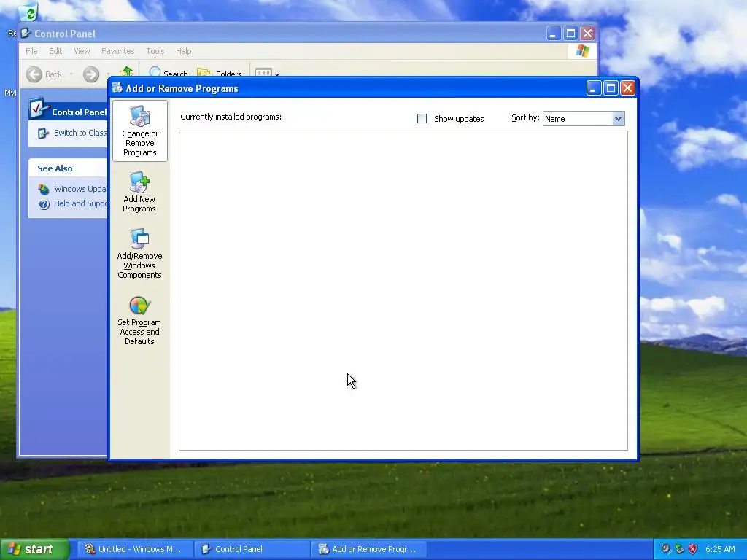The width and height of the screenshot is (747, 560).
Task: Click the Windows Update globe icon
Action: click(x=44, y=189)
